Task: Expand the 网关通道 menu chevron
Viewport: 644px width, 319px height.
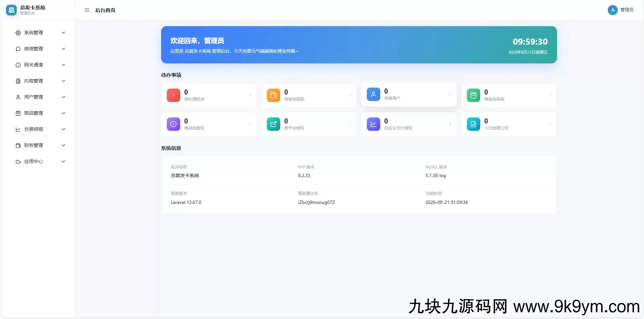Action: point(63,65)
